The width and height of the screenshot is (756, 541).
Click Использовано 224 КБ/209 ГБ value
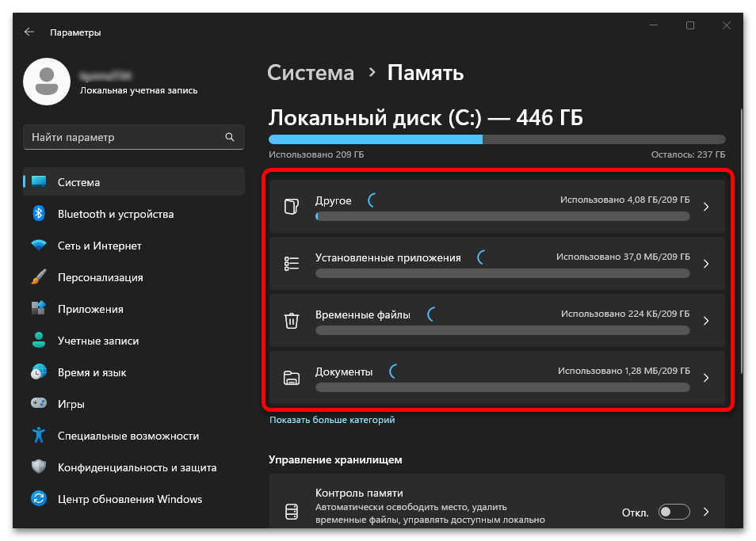(x=625, y=314)
